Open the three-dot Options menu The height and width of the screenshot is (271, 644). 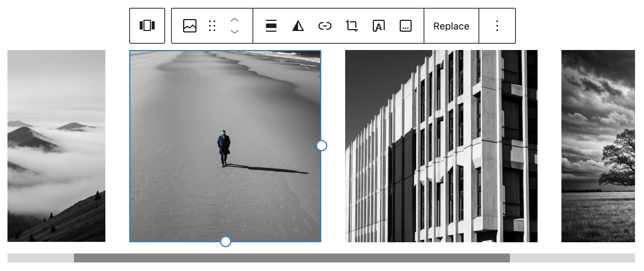pyautogui.click(x=497, y=26)
